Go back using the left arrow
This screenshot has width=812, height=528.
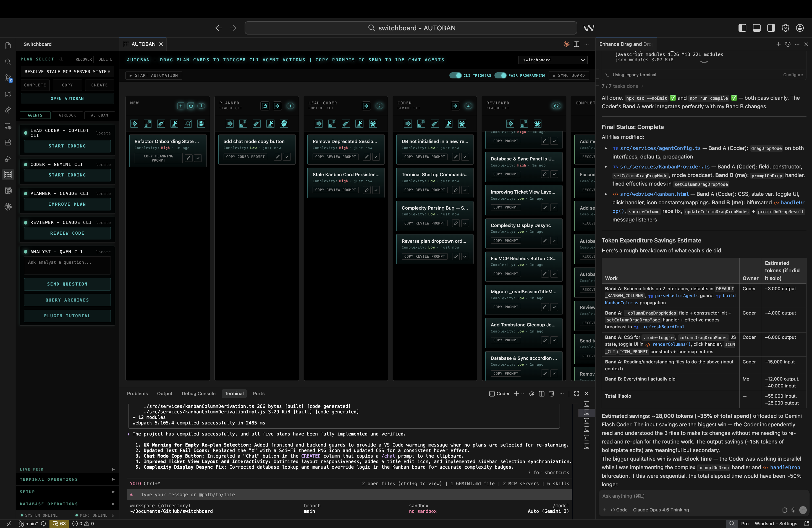[x=218, y=28]
